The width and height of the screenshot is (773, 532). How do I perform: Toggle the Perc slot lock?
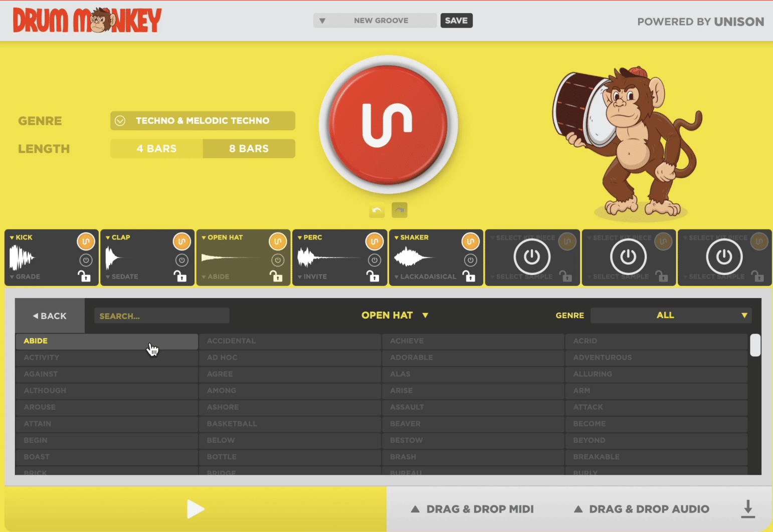click(372, 276)
